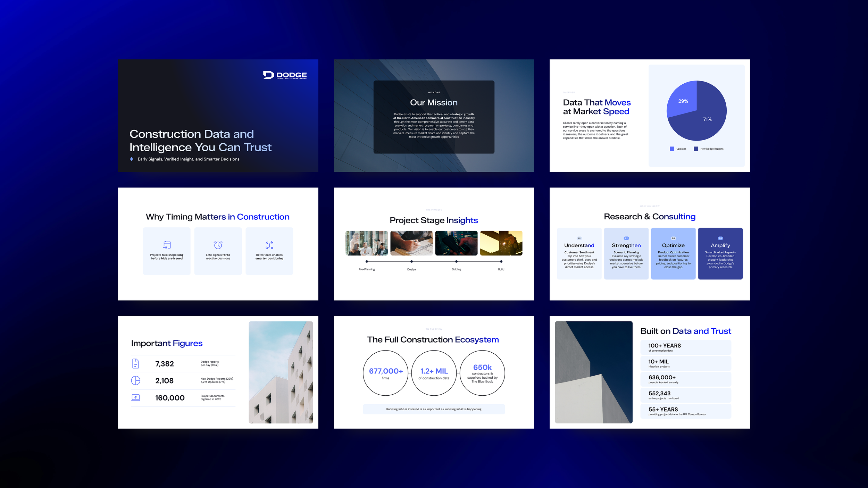Click the 03 badge above Optimize
868x488 pixels.
pos(673,238)
